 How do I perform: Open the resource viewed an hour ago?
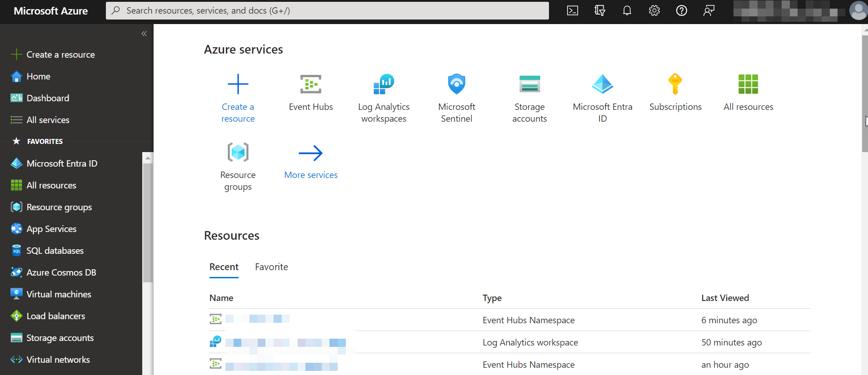pyautogui.click(x=510, y=364)
